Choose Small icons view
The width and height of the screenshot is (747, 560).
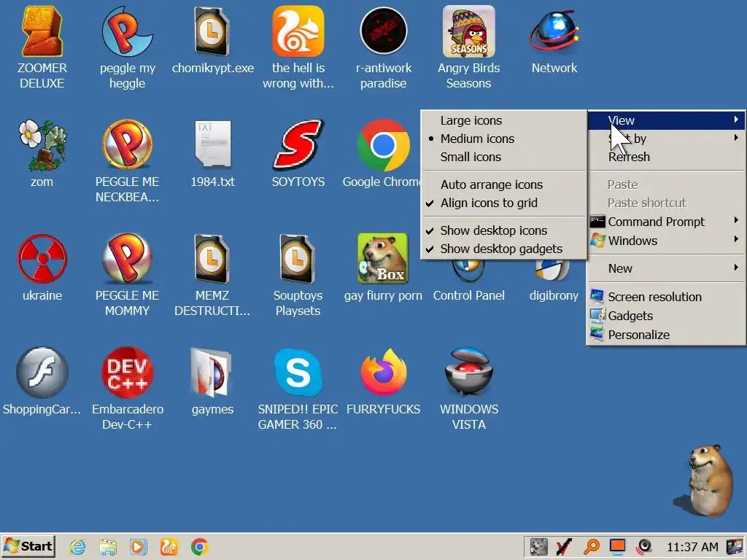pyautogui.click(x=503, y=157)
